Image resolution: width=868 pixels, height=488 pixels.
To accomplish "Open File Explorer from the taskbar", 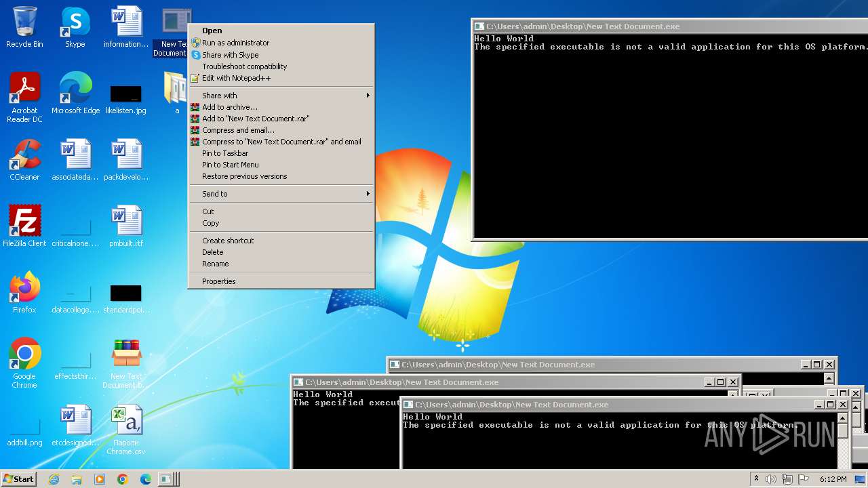I will coord(77,479).
